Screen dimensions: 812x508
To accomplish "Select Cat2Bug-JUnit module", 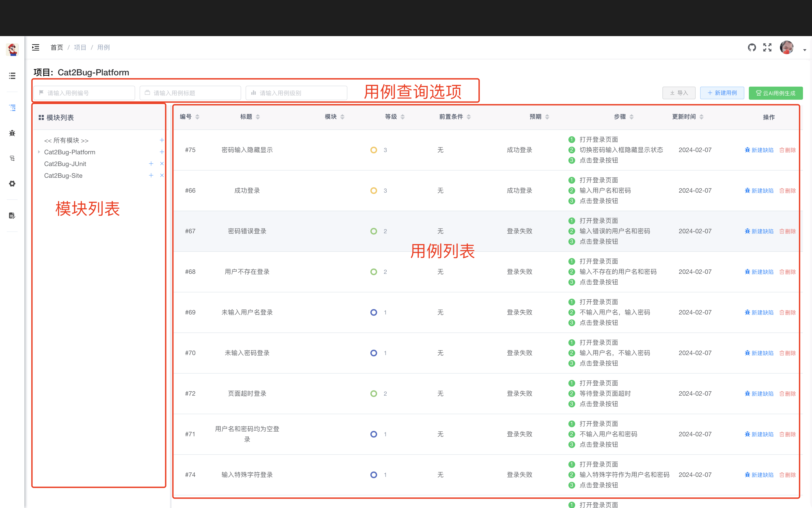I will pos(65,164).
